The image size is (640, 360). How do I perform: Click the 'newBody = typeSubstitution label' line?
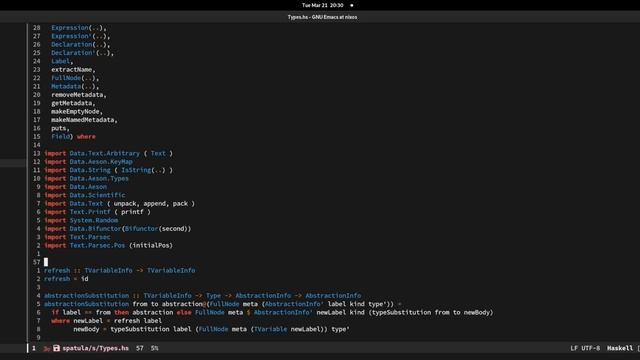click(x=211, y=329)
